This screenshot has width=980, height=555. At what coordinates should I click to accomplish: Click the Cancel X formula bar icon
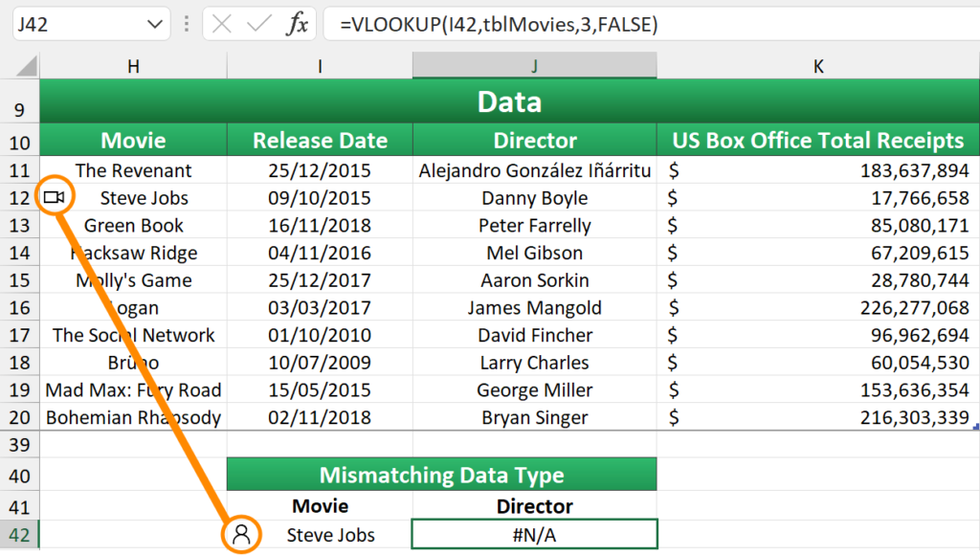(222, 25)
